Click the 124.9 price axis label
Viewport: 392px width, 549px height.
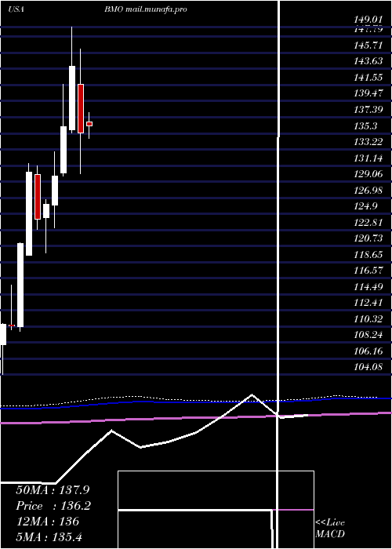coord(365,206)
